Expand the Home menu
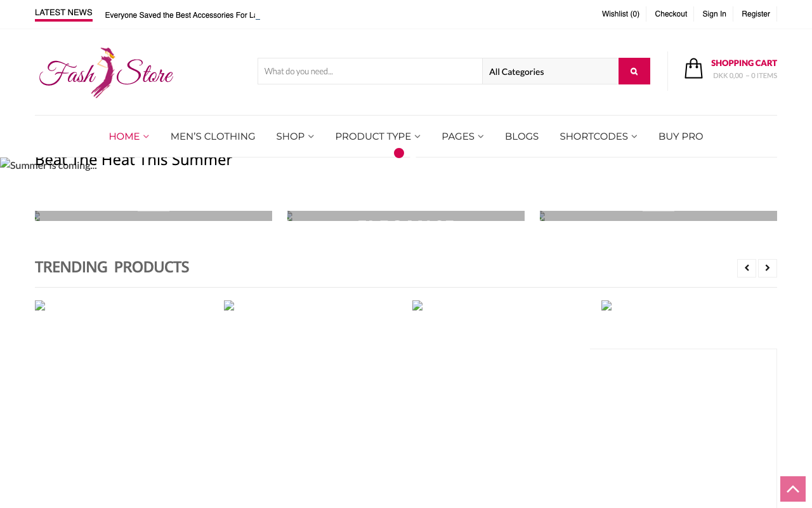This screenshot has height=508, width=812. click(129, 137)
